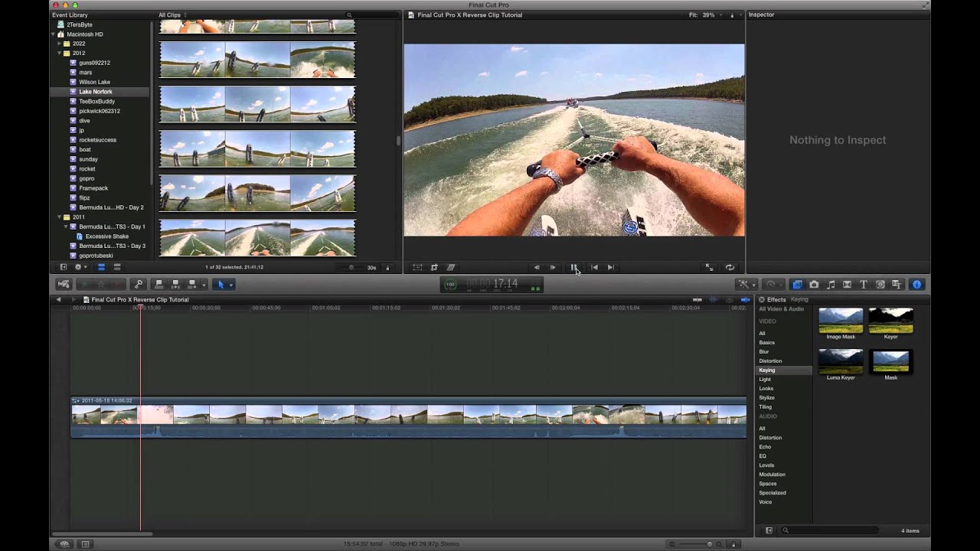Viewport: 980px width, 551px height.
Task: Choose the Image Mask effect thumbnail
Action: (x=841, y=321)
